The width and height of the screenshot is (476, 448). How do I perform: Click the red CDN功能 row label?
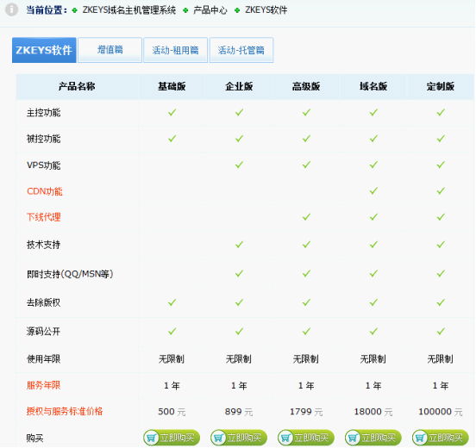45,191
